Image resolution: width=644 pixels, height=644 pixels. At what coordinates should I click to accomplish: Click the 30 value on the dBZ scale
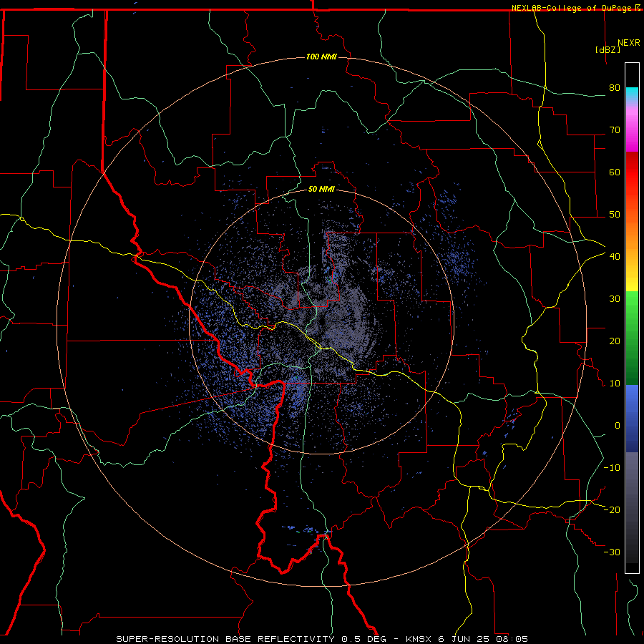click(x=615, y=299)
